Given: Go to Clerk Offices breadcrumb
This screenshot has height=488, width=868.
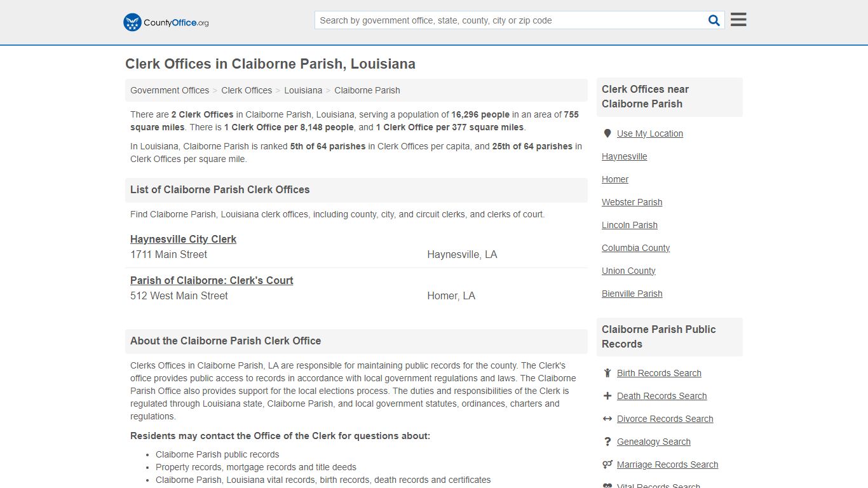Looking at the screenshot, I should 247,90.
